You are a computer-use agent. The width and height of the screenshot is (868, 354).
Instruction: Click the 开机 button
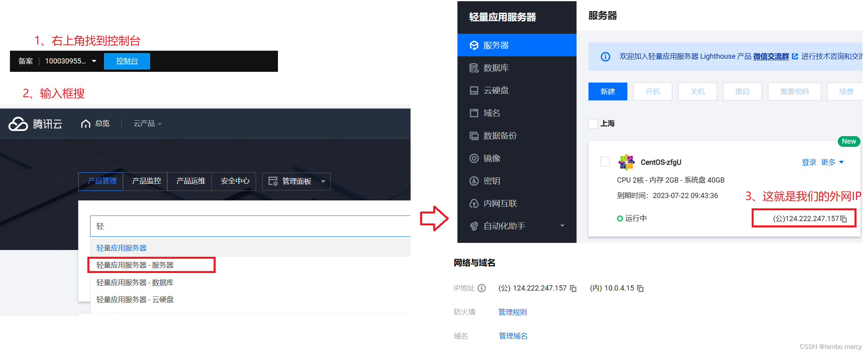click(x=653, y=92)
